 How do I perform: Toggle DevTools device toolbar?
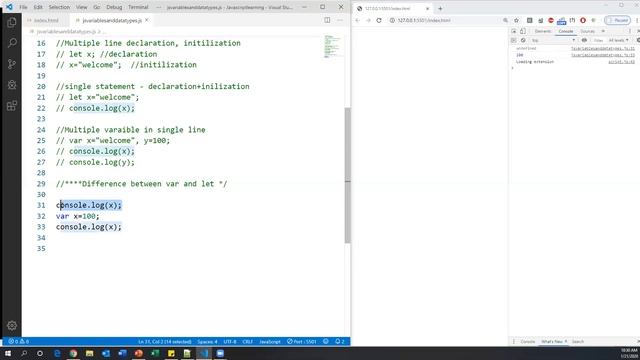pos(523,31)
